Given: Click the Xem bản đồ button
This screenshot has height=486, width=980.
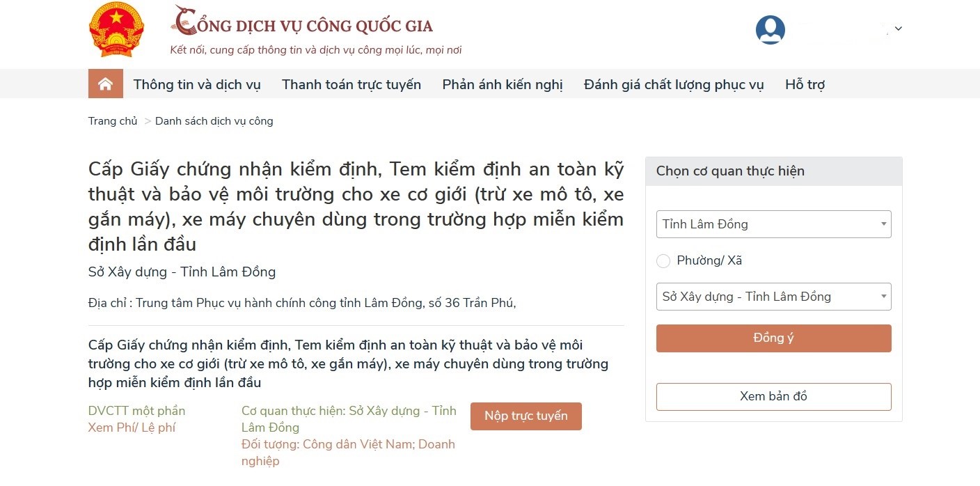Looking at the screenshot, I should tap(773, 397).
